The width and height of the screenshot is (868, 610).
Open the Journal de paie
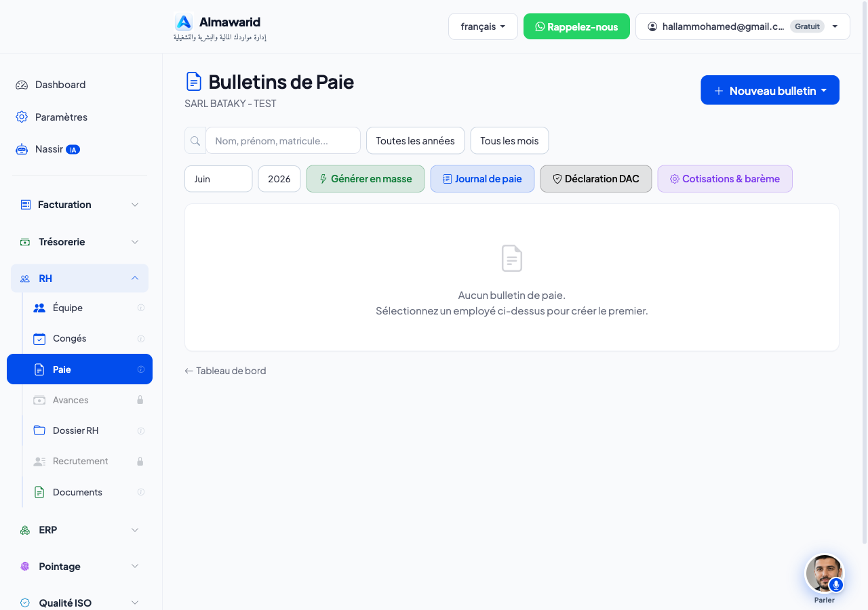(482, 179)
